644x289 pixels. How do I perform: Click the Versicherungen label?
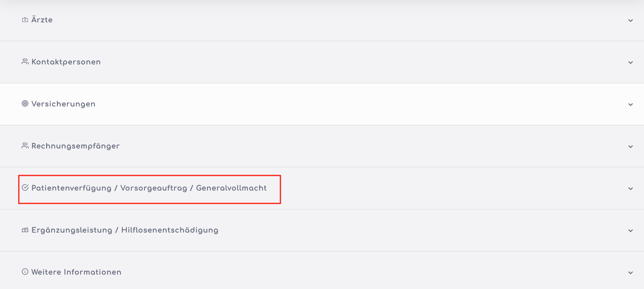coord(63,104)
